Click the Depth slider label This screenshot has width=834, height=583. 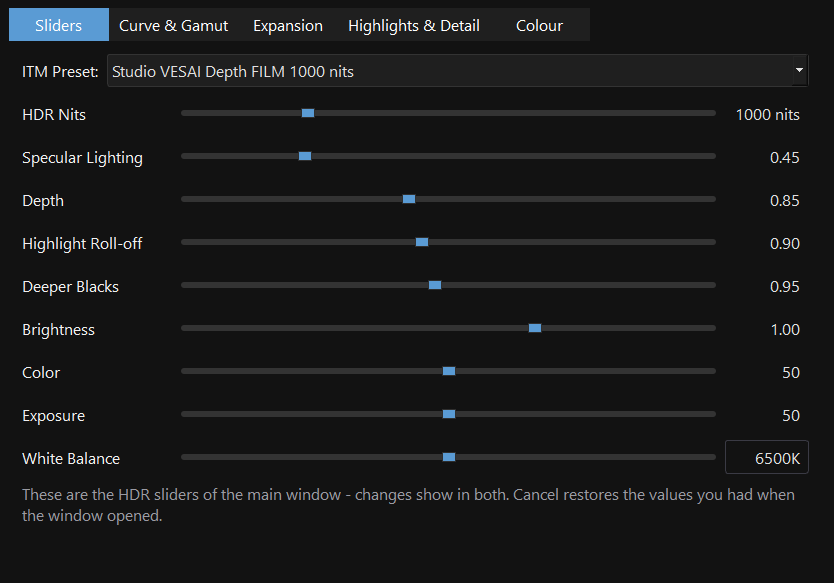click(43, 201)
